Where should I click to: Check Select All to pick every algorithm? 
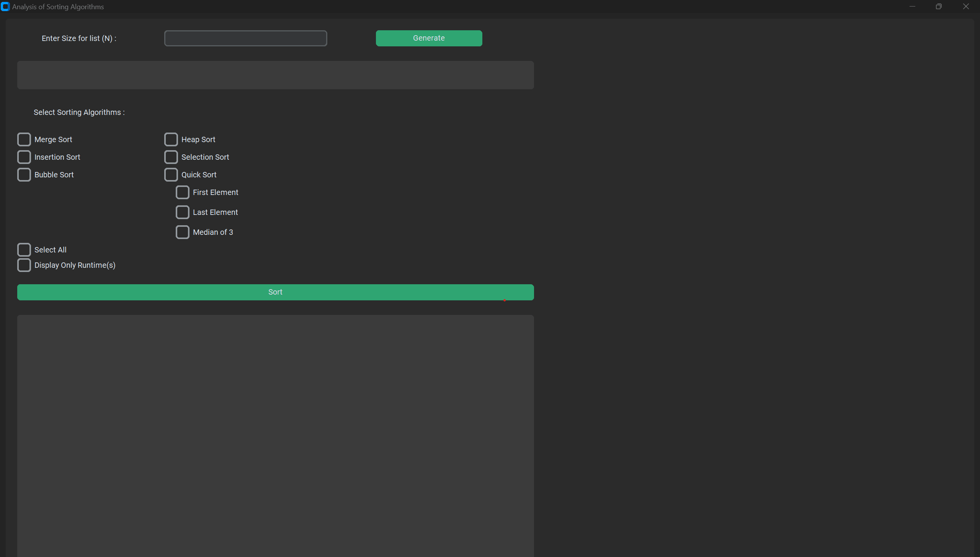(24, 249)
